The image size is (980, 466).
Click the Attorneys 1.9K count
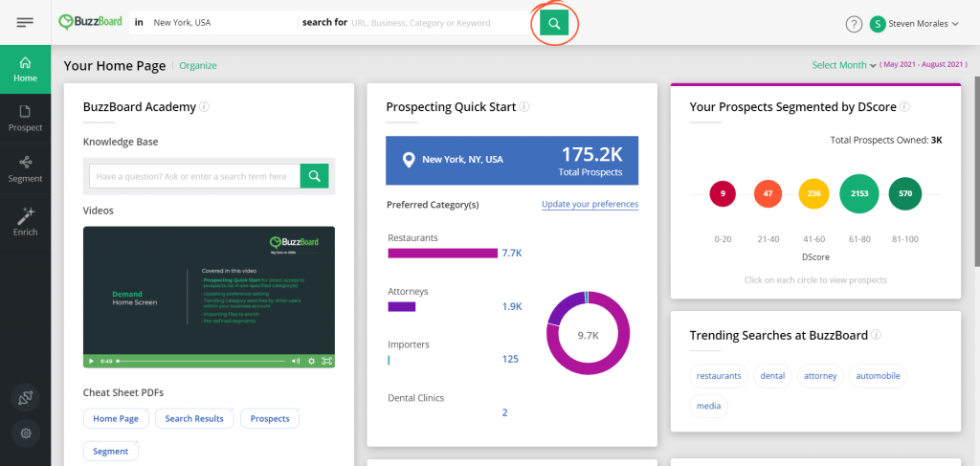[x=512, y=306]
